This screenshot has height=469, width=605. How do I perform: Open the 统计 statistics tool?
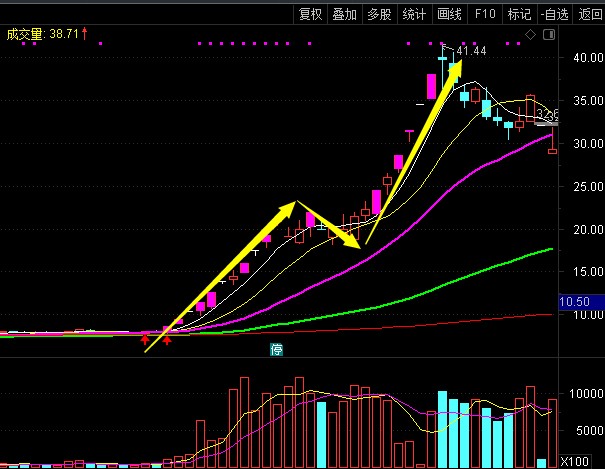[414, 14]
